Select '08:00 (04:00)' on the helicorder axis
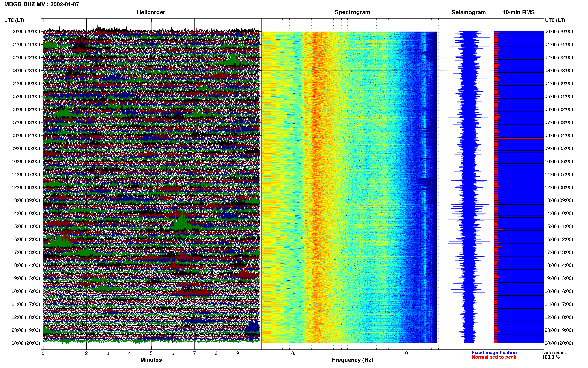588x368 pixels. click(x=26, y=136)
